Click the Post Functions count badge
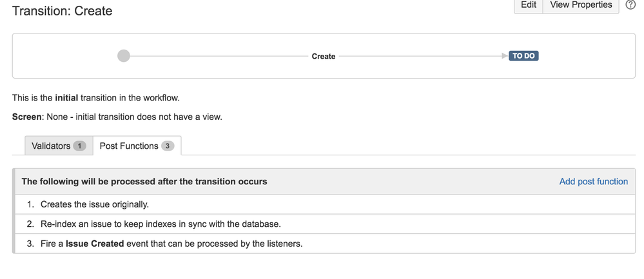644x279 pixels. (x=168, y=146)
